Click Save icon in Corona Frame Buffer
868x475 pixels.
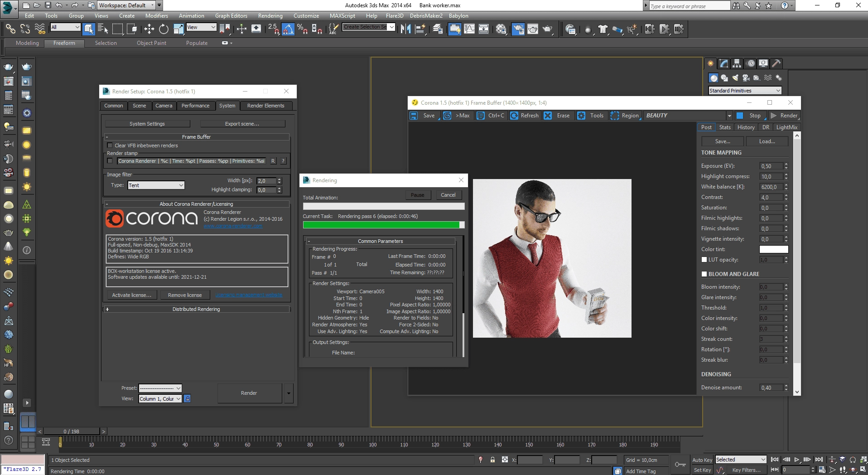tap(414, 116)
